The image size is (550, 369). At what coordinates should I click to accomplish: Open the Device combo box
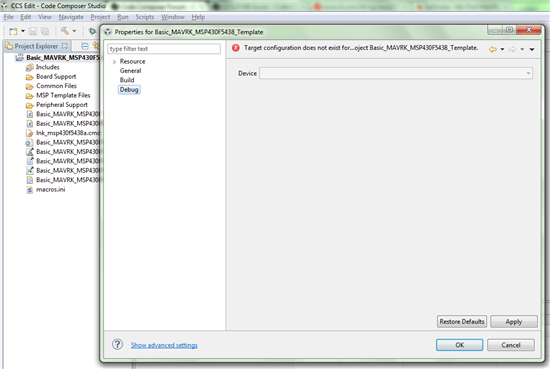(396, 73)
